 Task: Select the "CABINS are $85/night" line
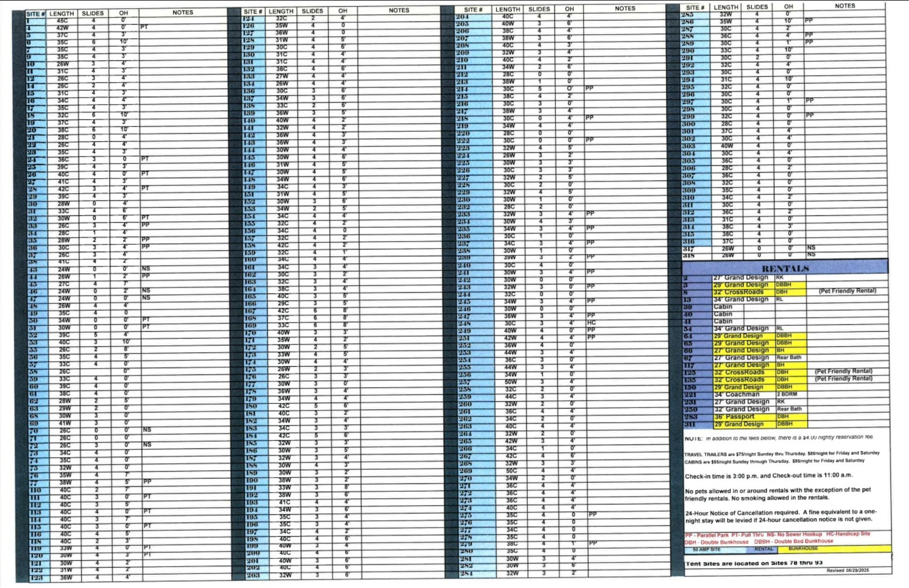coord(774,461)
